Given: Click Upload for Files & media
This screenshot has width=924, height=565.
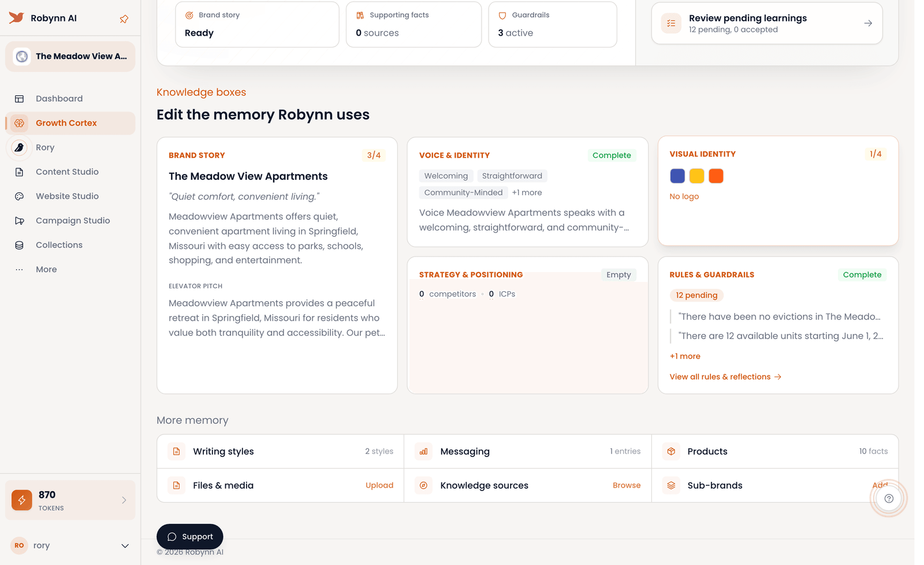Looking at the screenshot, I should (379, 485).
